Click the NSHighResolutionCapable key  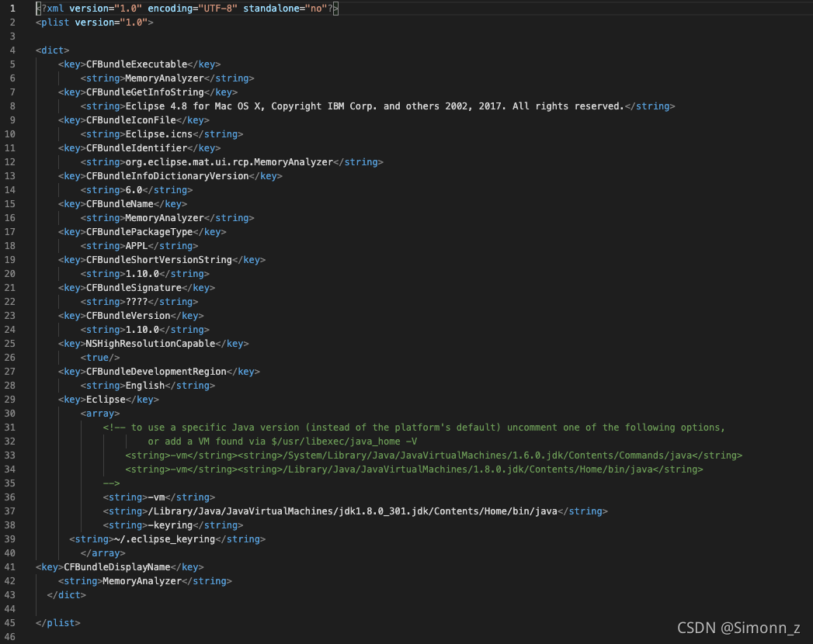pos(151,344)
